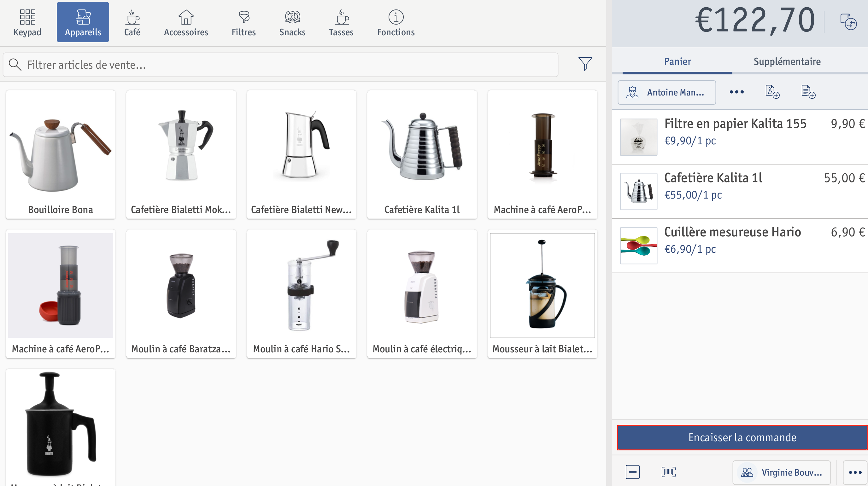Open the Keypad category
The image size is (868, 486).
pos(27,22)
